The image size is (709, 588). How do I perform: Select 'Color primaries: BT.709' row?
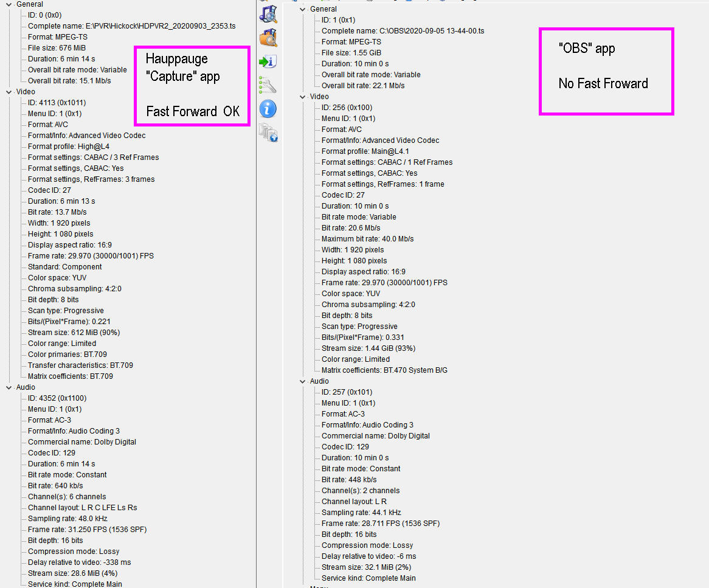(67, 355)
